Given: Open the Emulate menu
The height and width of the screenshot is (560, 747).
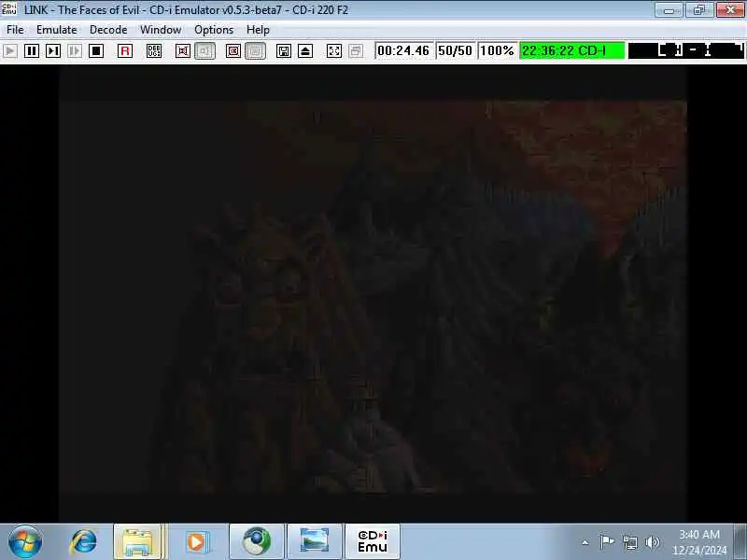Looking at the screenshot, I should tap(57, 30).
